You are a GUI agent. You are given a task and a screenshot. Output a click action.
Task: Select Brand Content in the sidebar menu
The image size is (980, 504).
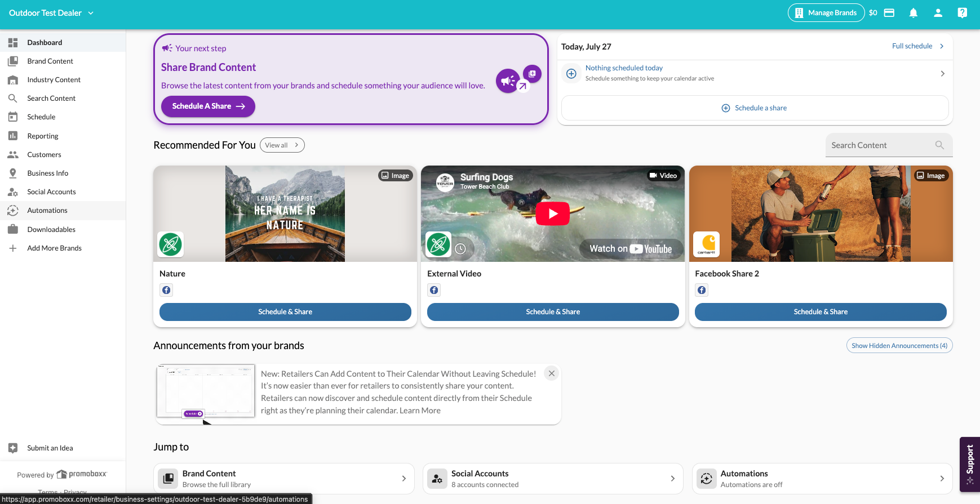point(63,61)
